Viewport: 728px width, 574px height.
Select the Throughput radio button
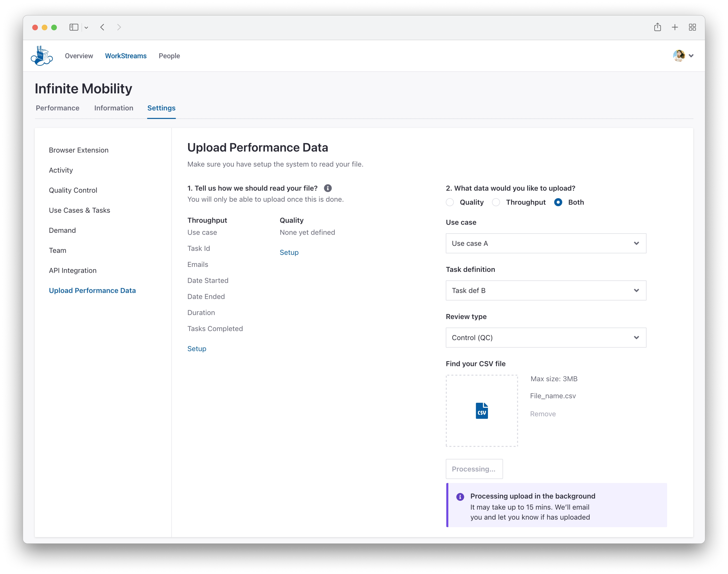coord(496,202)
